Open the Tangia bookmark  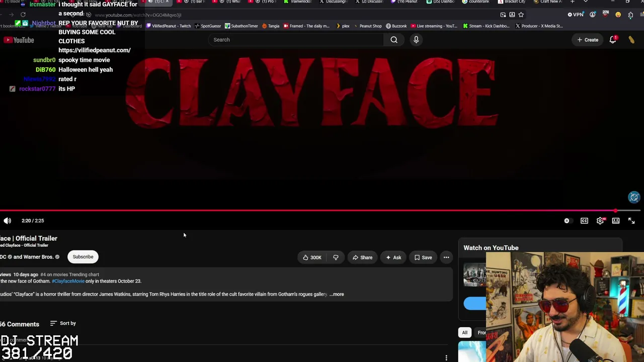coord(271,26)
